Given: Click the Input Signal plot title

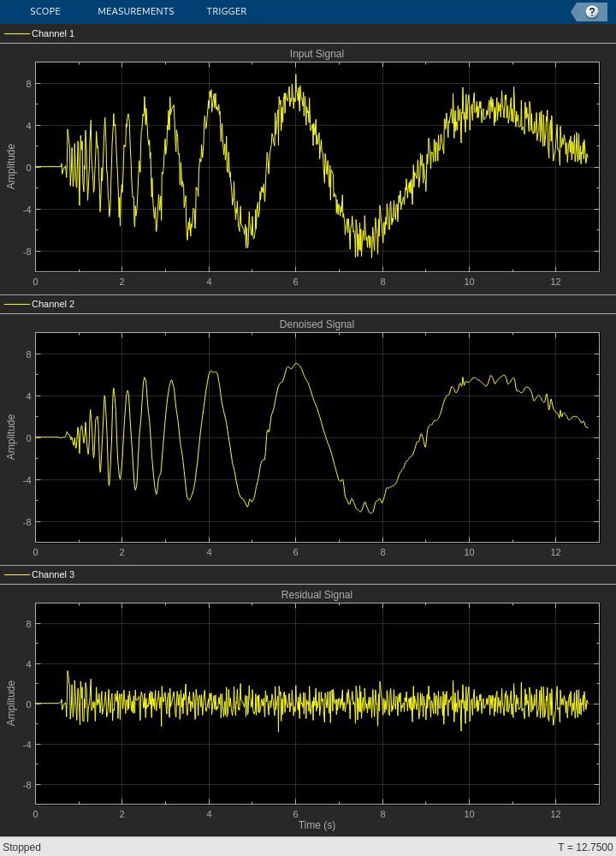Looking at the screenshot, I should (x=317, y=54).
